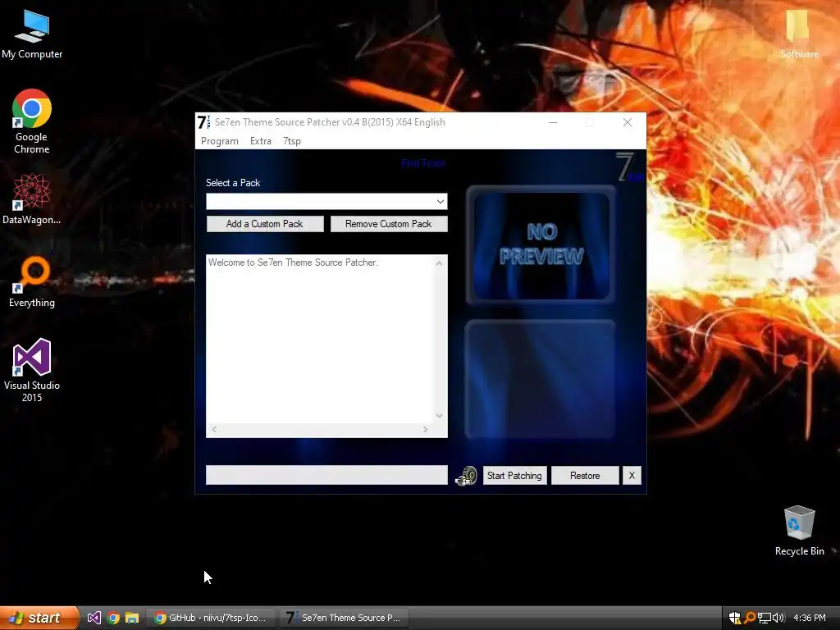Launch Visual Studio from the quick launch bar

94,618
